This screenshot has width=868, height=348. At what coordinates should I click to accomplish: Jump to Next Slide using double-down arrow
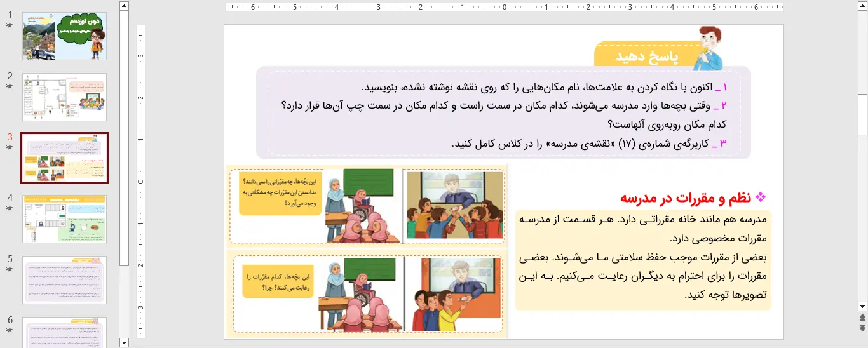862,328
